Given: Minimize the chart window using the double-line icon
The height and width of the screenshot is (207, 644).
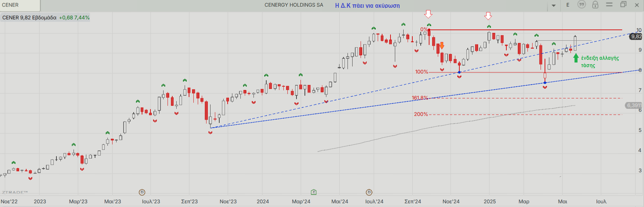Looking at the screenshot, I should point(609,4).
